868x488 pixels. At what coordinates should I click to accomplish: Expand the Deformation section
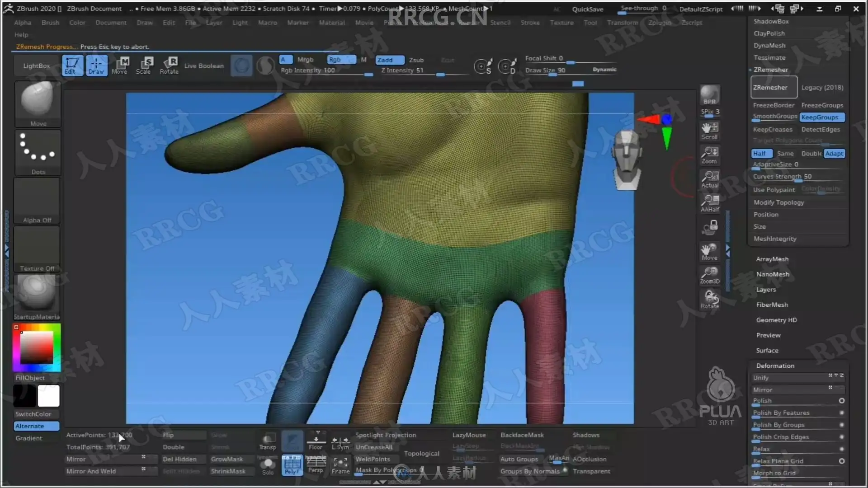point(775,366)
